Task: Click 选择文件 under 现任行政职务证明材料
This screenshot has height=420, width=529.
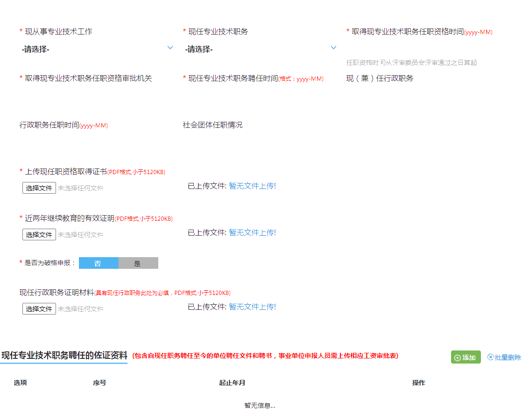Action: 39,308
